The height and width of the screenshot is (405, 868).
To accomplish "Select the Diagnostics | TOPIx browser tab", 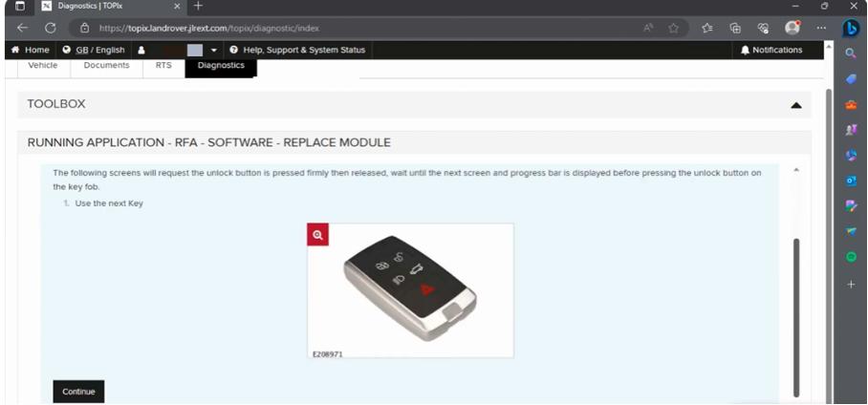I will pyautogui.click(x=111, y=6).
